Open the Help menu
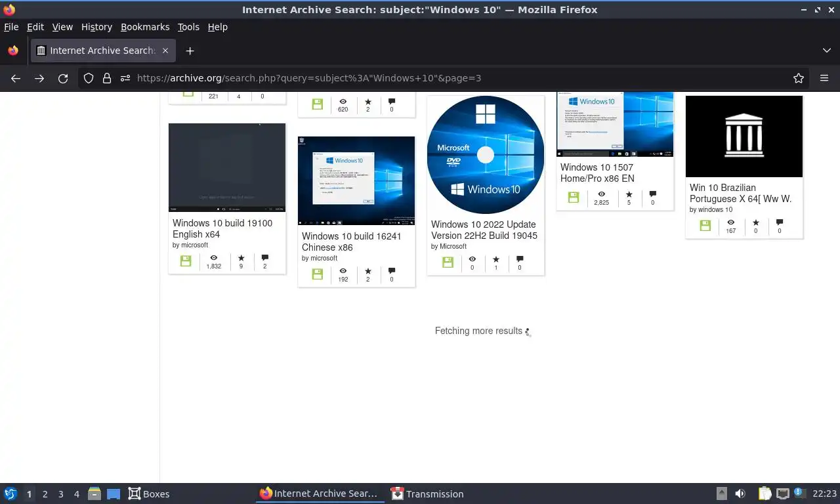Screen dimensions: 840x504 point(218,27)
